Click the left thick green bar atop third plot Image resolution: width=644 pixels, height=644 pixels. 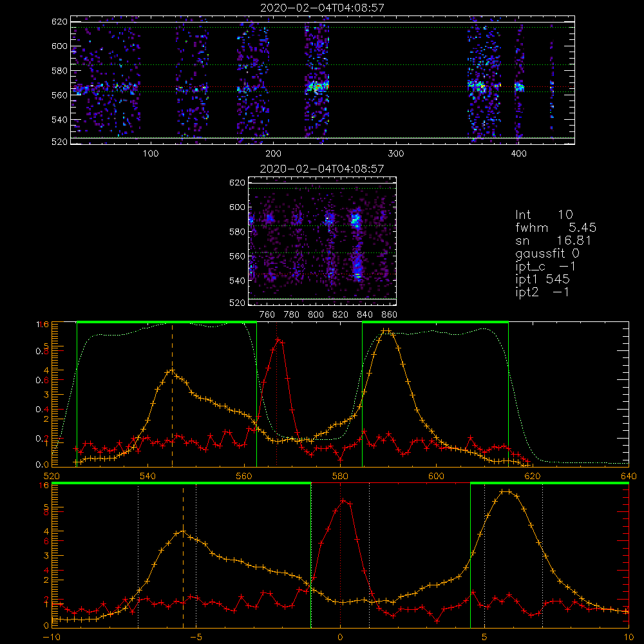click(x=167, y=323)
